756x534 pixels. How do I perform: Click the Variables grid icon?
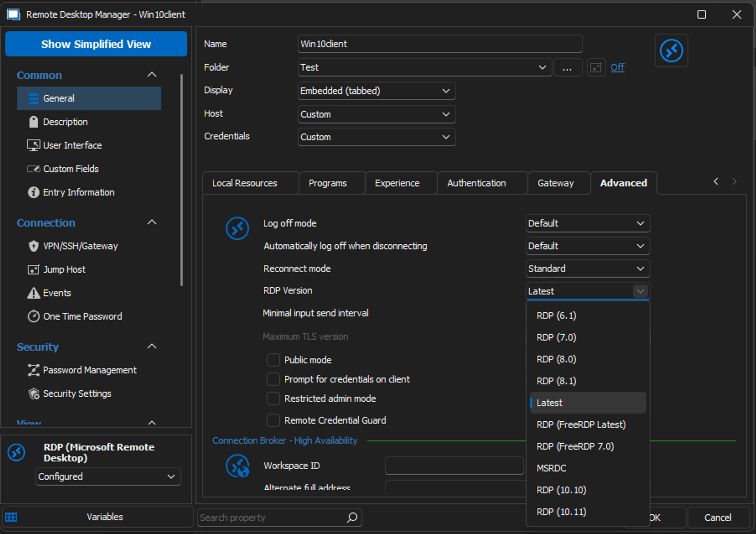[x=11, y=517]
